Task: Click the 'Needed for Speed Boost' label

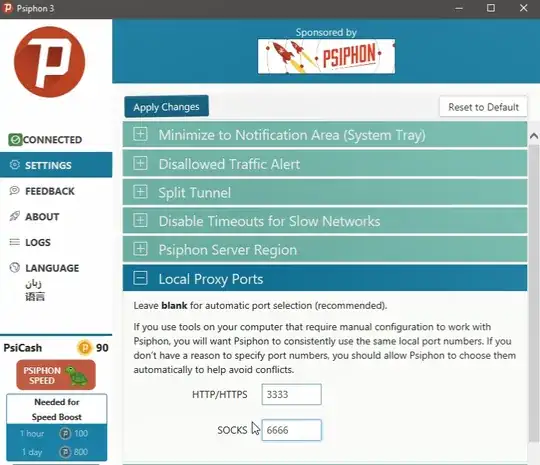Action: pos(56,409)
